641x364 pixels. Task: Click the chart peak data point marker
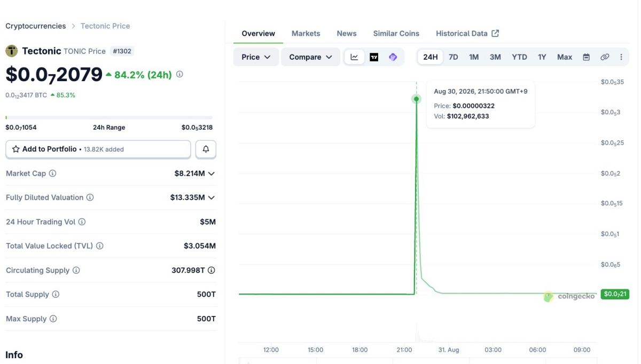click(x=416, y=99)
